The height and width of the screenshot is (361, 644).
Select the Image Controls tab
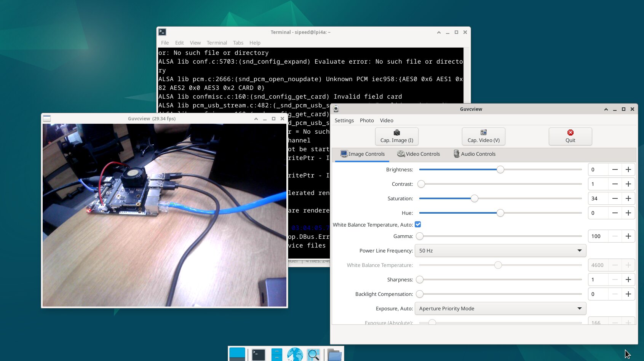coord(363,154)
